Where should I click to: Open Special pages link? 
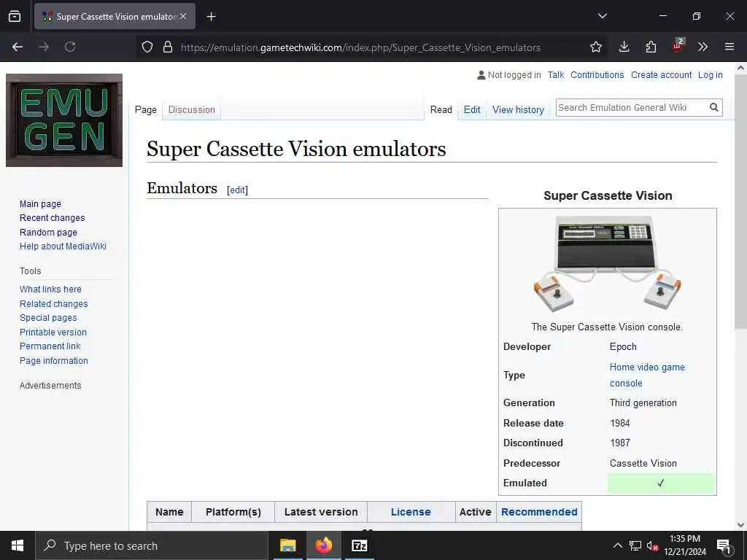tap(48, 318)
